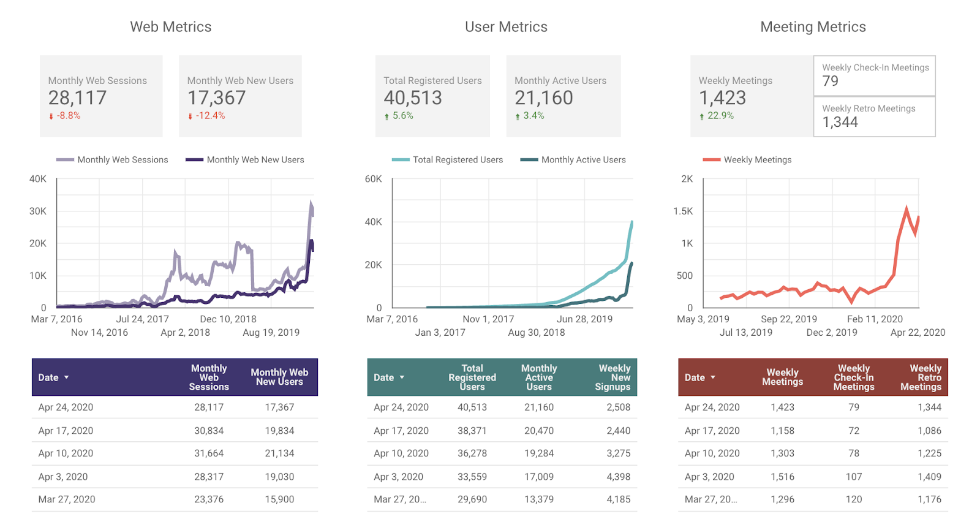980x519 pixels.
Task: Click the User Metrics section title
Action: [506, 27]
